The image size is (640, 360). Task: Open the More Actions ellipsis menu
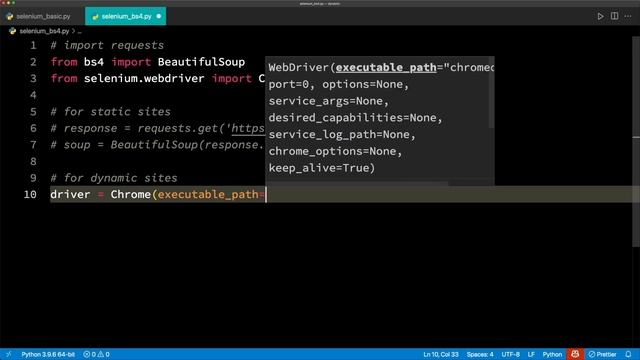pos(628,16)
